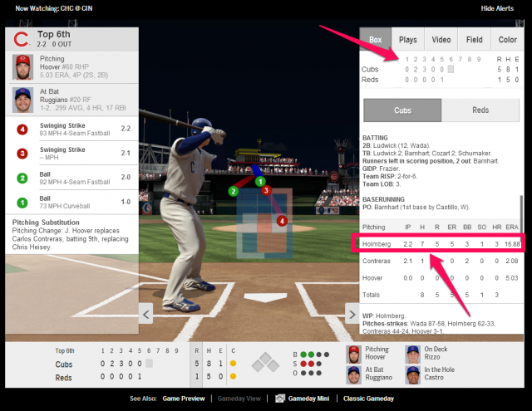Click current 6th inning cell in top linescore
Viewport: 532px width, 411px height.
pyautogui.click(x=451, y=69)
